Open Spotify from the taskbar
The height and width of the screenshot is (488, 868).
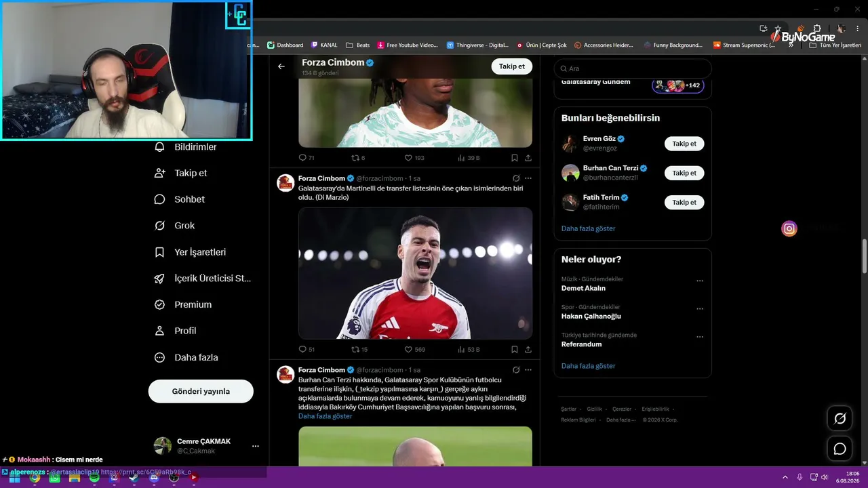coord(94,478)
